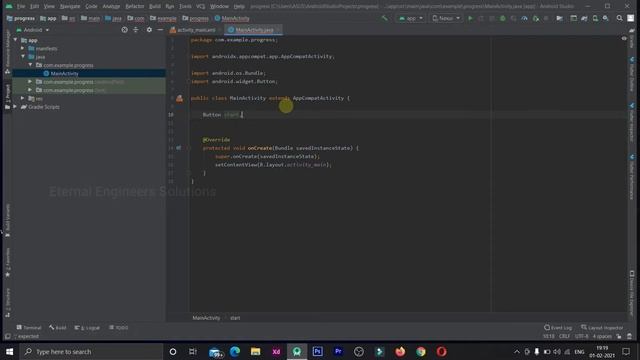Click the CRLF line separator in status bar
Screen dimensions: 640x360
coord(564,336)
